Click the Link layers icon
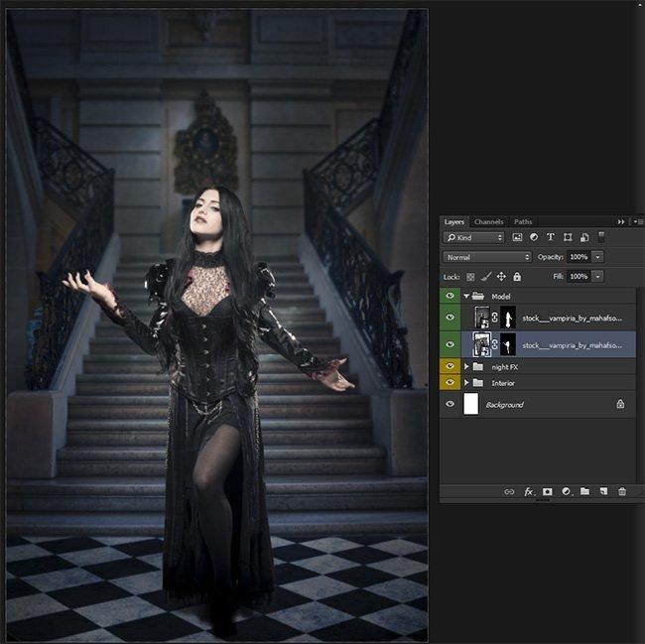This screenshot has height=644, width=645. click(509, 491)
